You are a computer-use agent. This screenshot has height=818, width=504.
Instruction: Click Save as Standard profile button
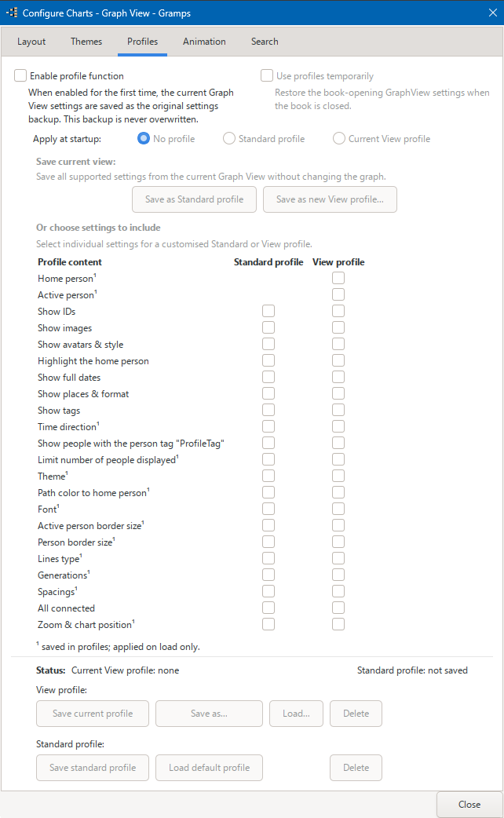coord(194,199)
